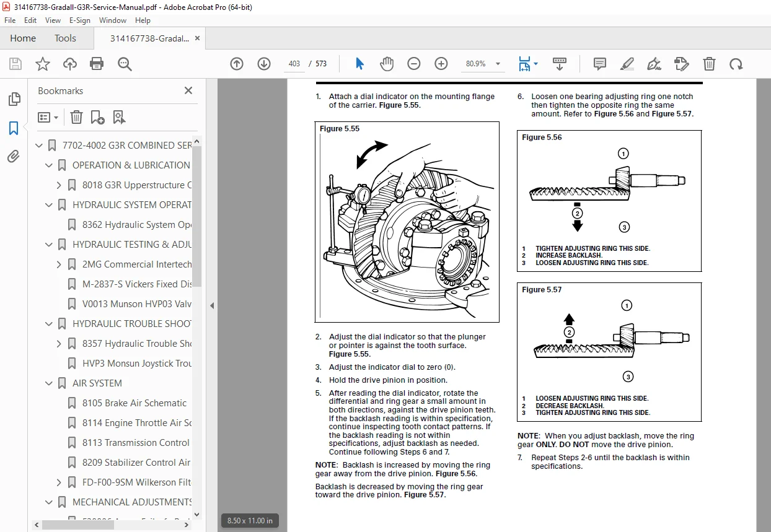Open page thumbnails panel icon
The image size is (771, 532).
14,99
